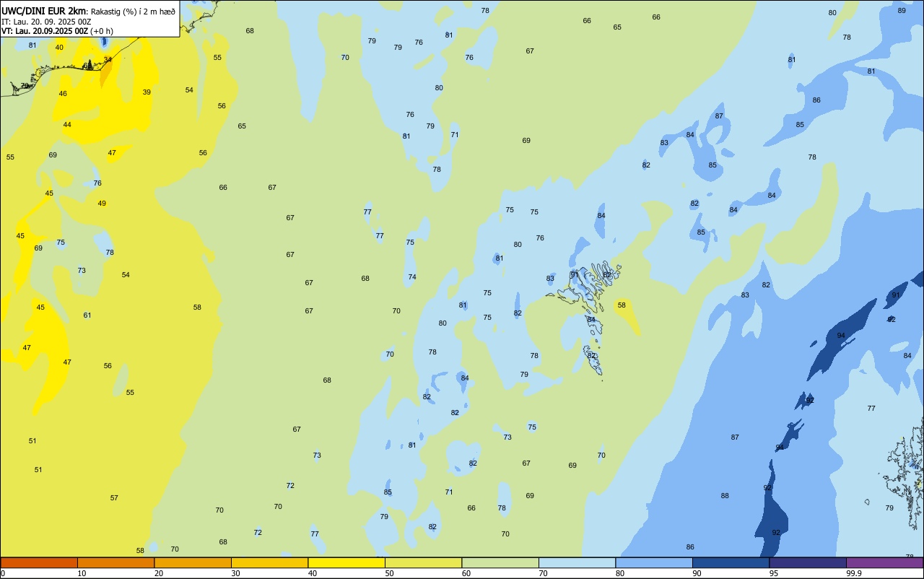Click the pale green 60–70 legend swatch
This screenshot has height=579, width=924.
500,562
